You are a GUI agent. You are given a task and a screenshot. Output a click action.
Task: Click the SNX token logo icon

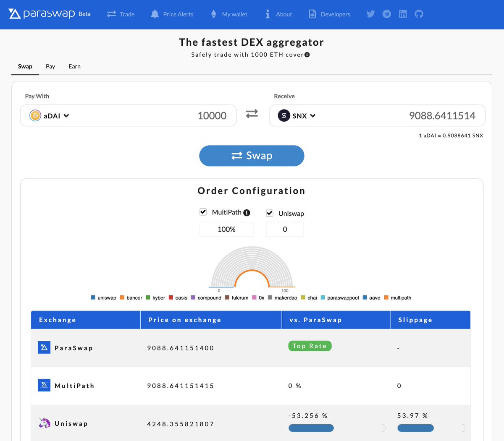point(284,115)
